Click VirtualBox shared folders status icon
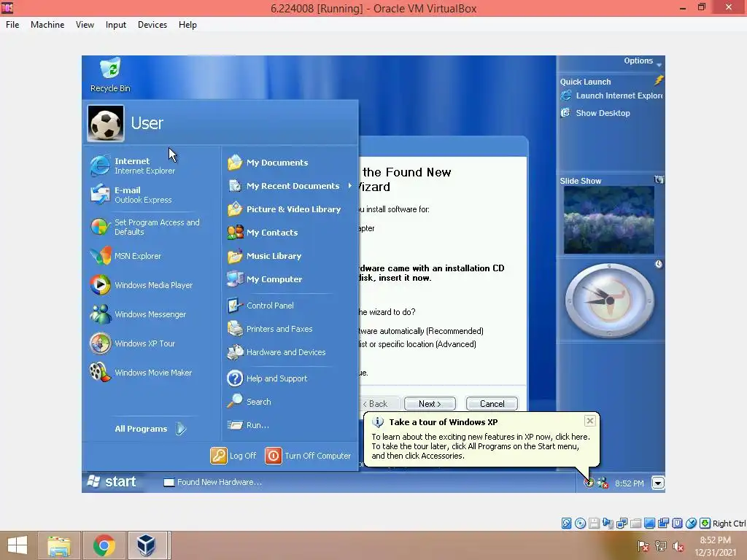Viewport: 747px width, 560px height. pos(635,524)
